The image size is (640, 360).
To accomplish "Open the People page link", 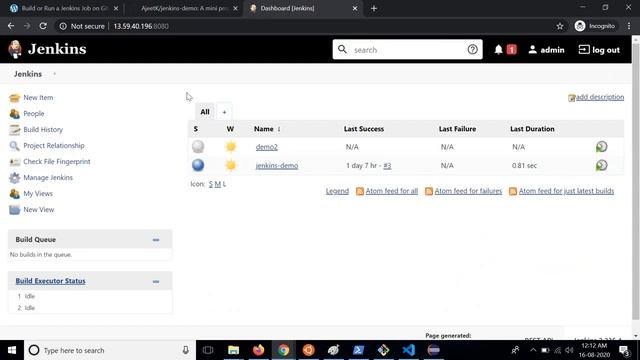I will (33, 113).
